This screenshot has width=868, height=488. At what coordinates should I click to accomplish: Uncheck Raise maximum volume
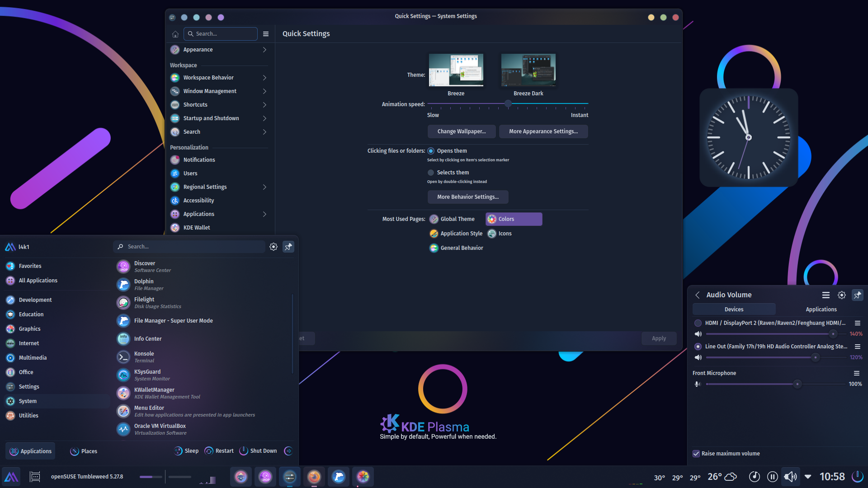tap(696, 454)
